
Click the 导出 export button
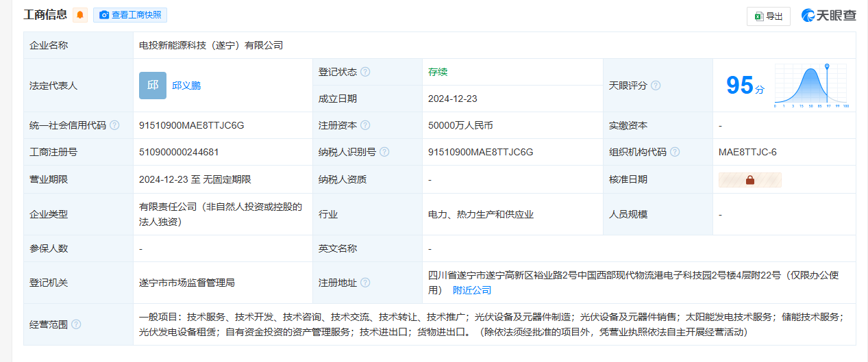(768, 16)
